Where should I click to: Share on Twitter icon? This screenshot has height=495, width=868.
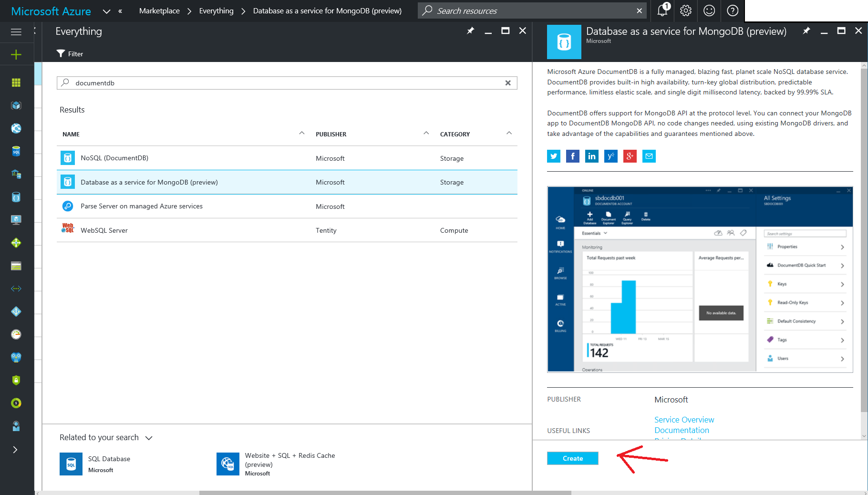554,156
